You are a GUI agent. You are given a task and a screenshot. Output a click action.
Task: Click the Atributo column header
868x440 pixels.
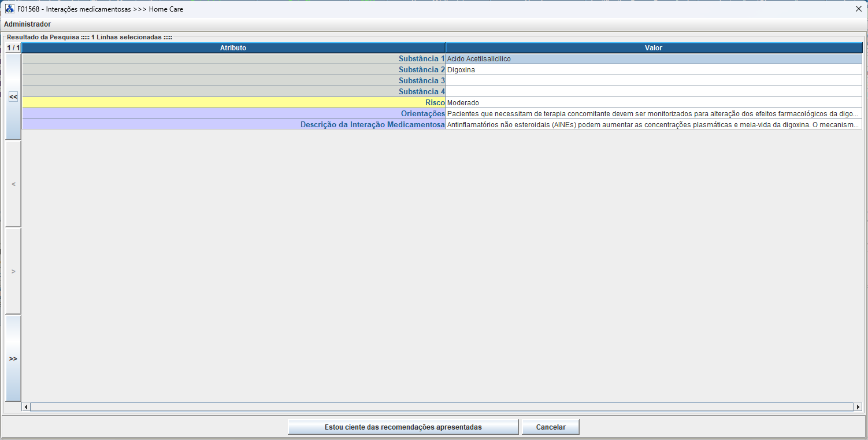point(233,48)
